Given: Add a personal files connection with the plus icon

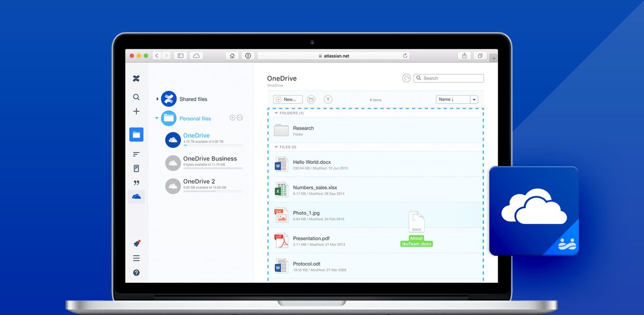Looking at the screenshot, I should tap(232, 118).
